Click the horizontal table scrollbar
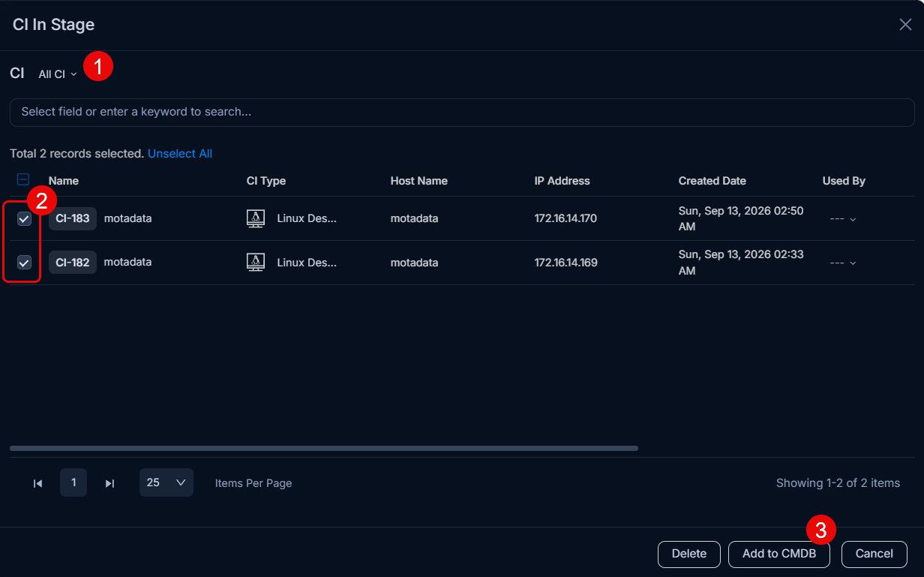Image resolution: width=924 pixels, height=577 pixels. click(324, 448)
